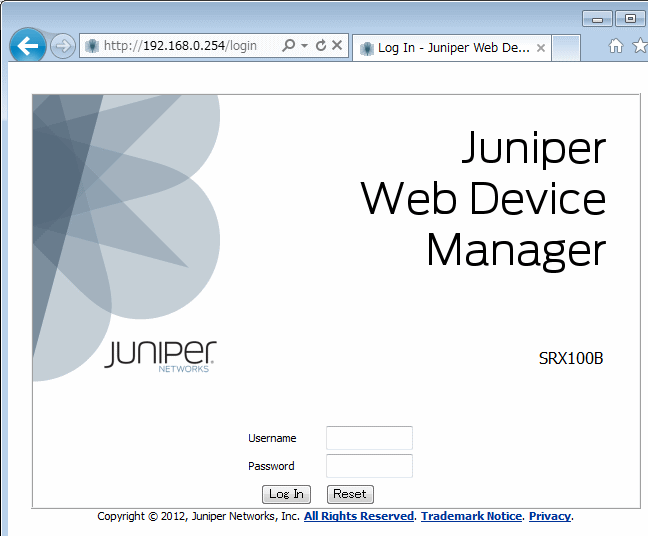This screenshot has width=648, height=536.
Task: Click the Copyright © 2012 Juniper Networks text
Action: (198, 516)
